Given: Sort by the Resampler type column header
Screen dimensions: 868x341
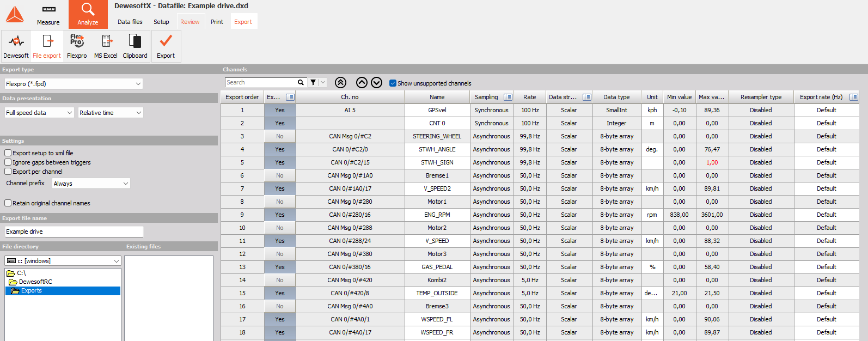Looking at the screenshot, I should (x=761, y=97).
